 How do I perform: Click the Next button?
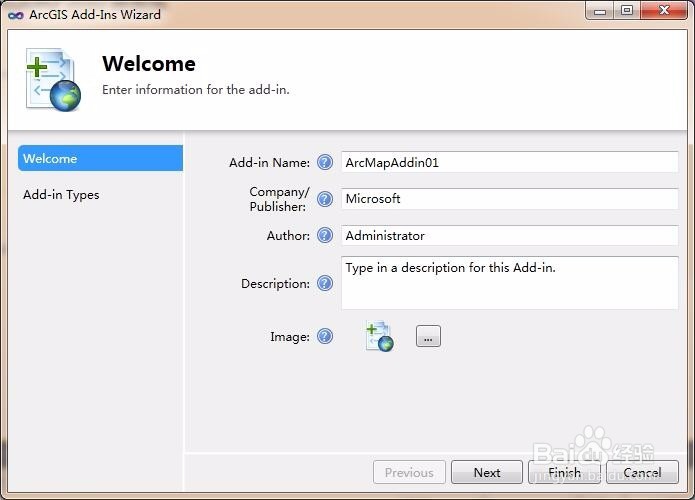(x=487, y=473)
